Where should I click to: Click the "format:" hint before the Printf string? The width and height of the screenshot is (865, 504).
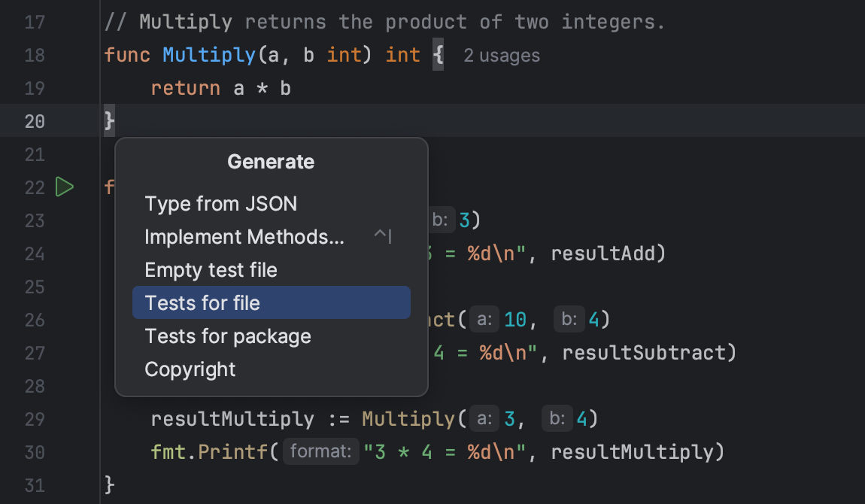320,451
